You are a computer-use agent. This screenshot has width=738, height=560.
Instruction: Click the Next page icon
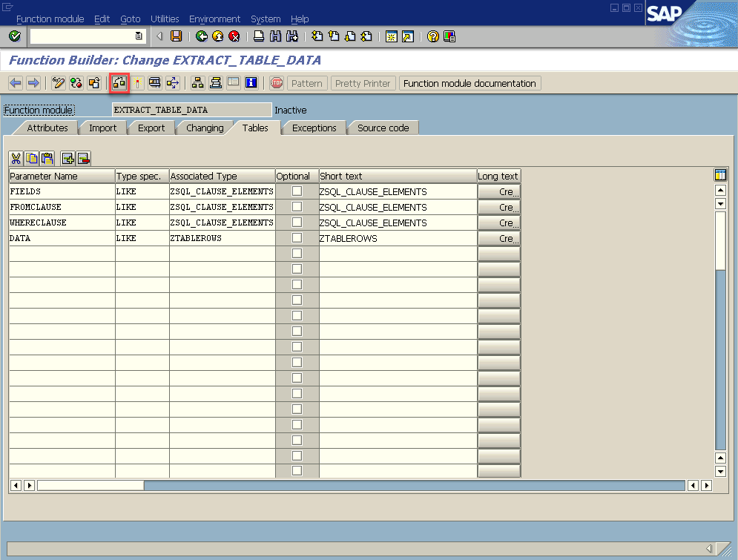(350, 36)
